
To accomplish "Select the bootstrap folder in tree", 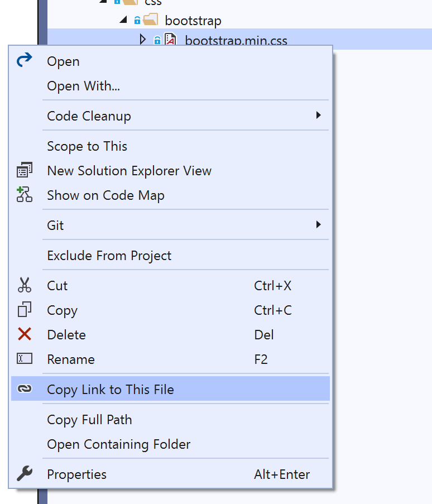I will pyautogui.click(x=193, y=21).
